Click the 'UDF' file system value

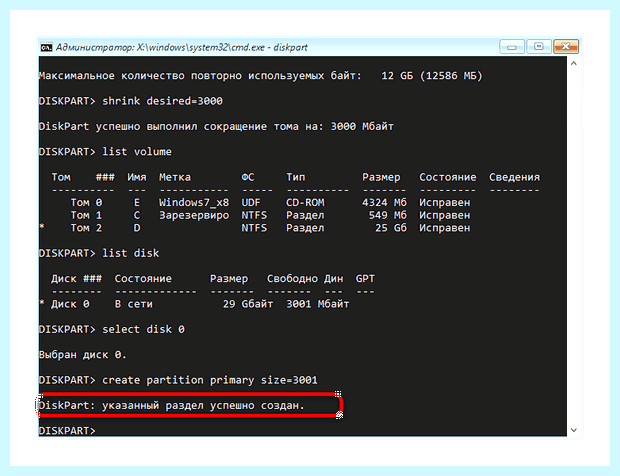[251, 203]
